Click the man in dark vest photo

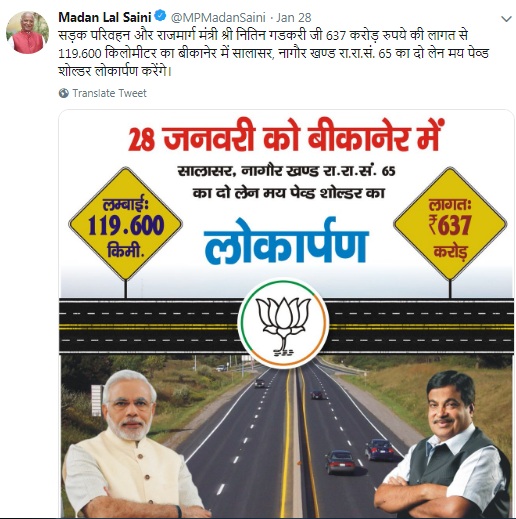click(443, 445)
